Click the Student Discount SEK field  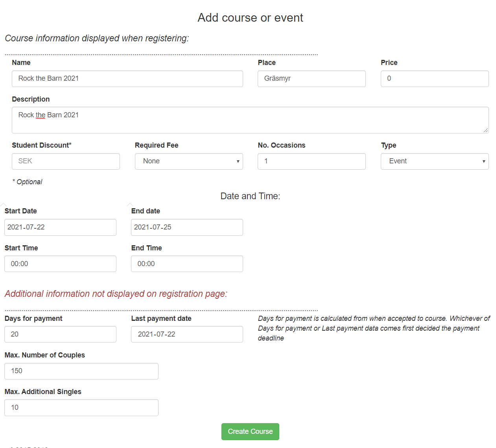[x=66, y=161]
